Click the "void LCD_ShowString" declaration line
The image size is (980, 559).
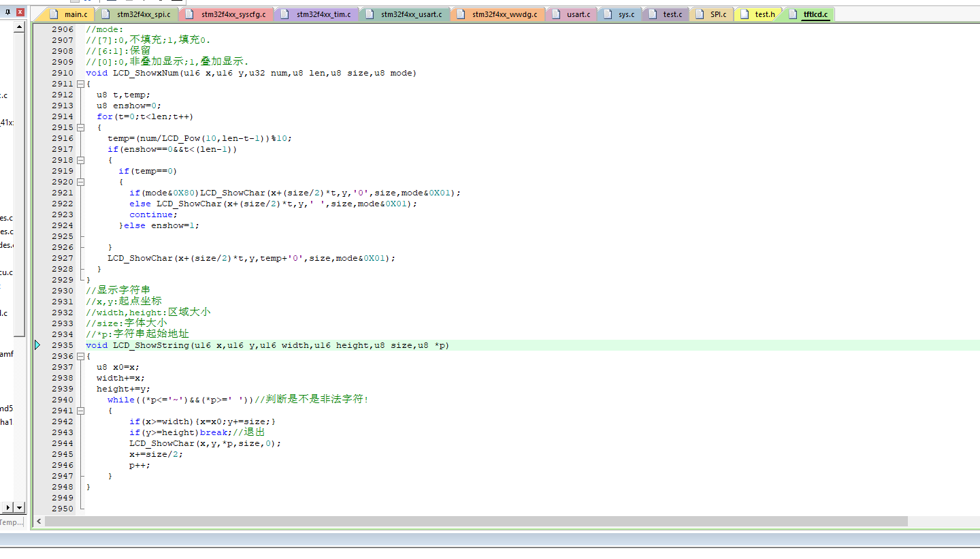267,345
